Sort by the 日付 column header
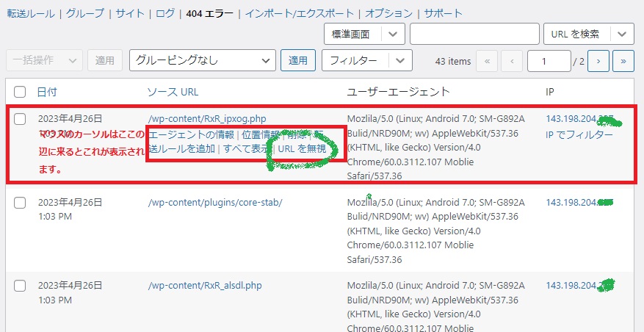This screenshot has height=332, width=644. point(47,92)
